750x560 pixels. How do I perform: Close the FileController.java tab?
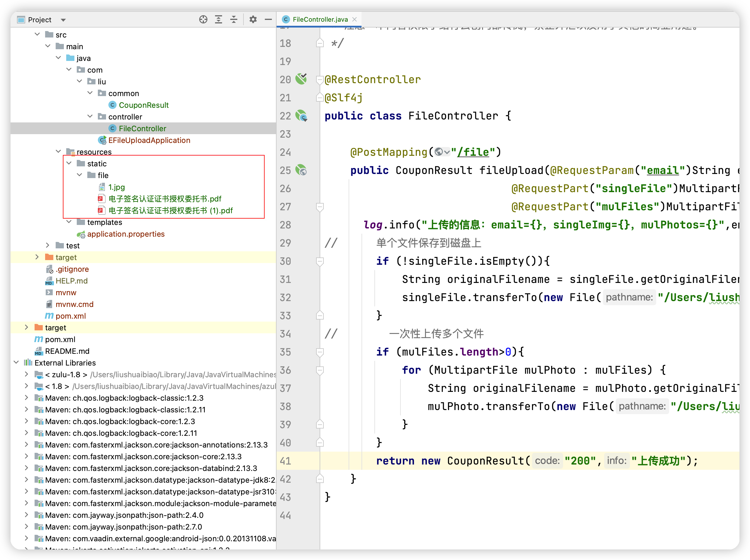[x=354, y=19]
